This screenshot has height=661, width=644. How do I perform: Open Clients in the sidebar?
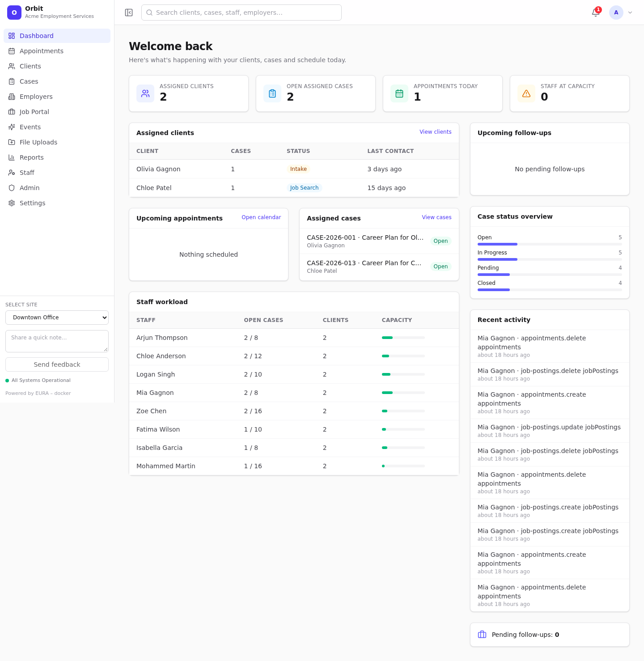pos(57,66)
